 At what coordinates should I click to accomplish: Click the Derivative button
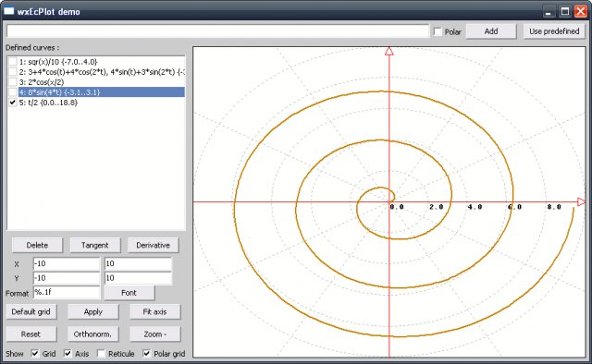[x=153, y=245]
